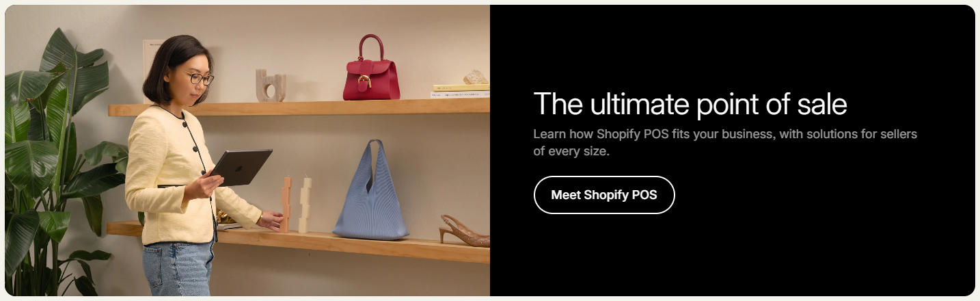Click the framed print behind the woman's head
The image size is (980, 301).
pyautogui.click(x=152, y=58)
